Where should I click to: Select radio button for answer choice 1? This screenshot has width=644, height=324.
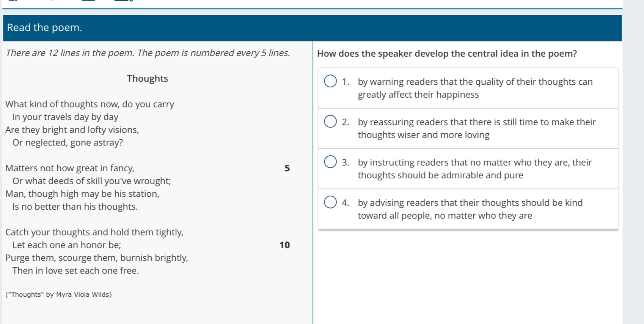tap(330, 81)
